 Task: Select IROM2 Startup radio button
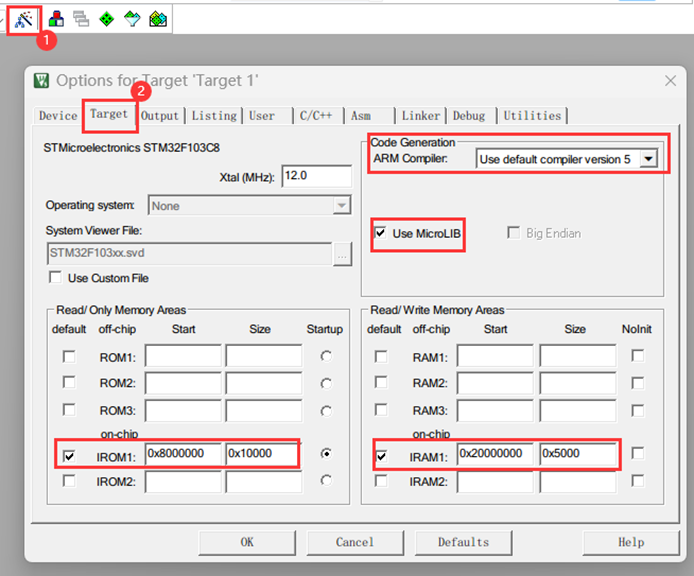326,480
